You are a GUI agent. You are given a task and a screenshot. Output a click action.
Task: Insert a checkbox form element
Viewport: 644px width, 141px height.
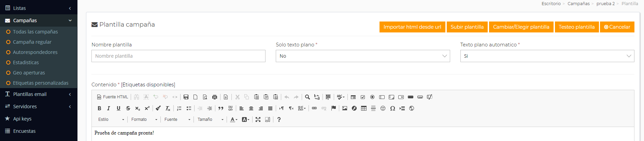click(x=363, y=97)
